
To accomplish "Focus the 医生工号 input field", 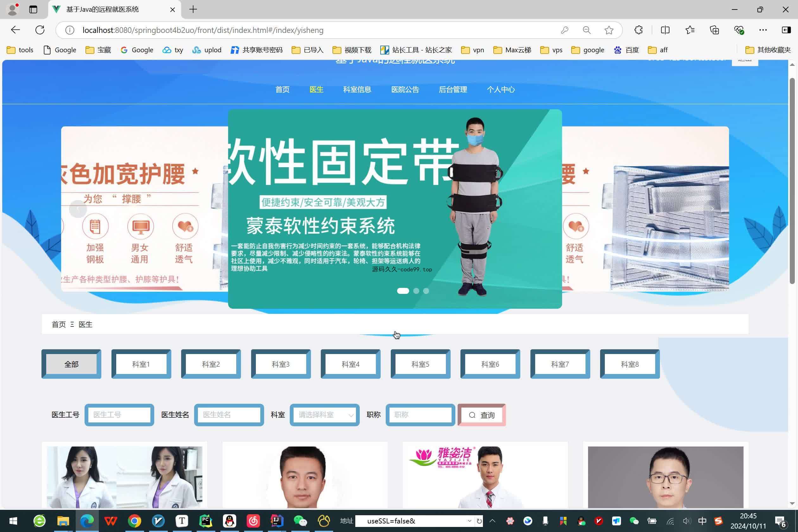I will (119, 415).
